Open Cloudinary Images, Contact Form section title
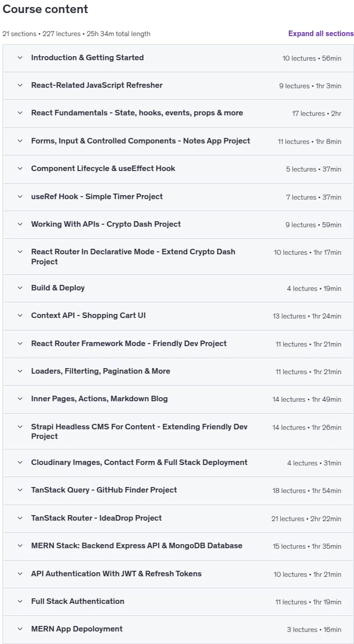This screenshot has width=354, height=644. [x=139, y=462]
